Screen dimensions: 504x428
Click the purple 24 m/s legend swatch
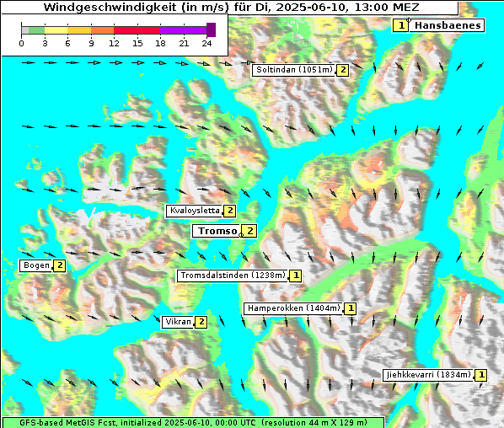click(211, 29)
